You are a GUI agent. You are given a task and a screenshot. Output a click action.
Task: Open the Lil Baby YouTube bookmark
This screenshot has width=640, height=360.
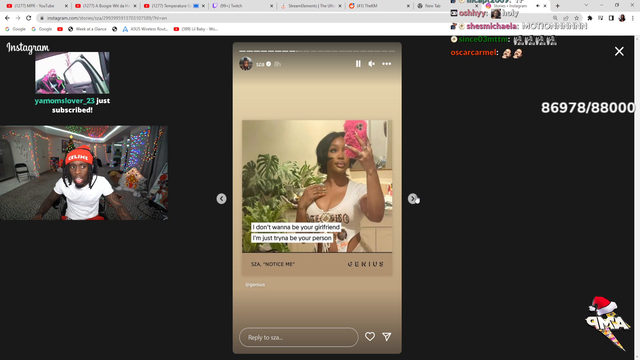coord(196,29)
